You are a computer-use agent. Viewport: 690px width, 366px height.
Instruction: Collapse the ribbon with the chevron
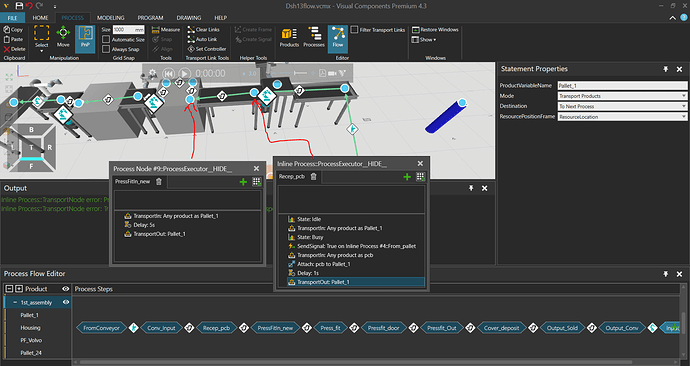tap(673, 18)
